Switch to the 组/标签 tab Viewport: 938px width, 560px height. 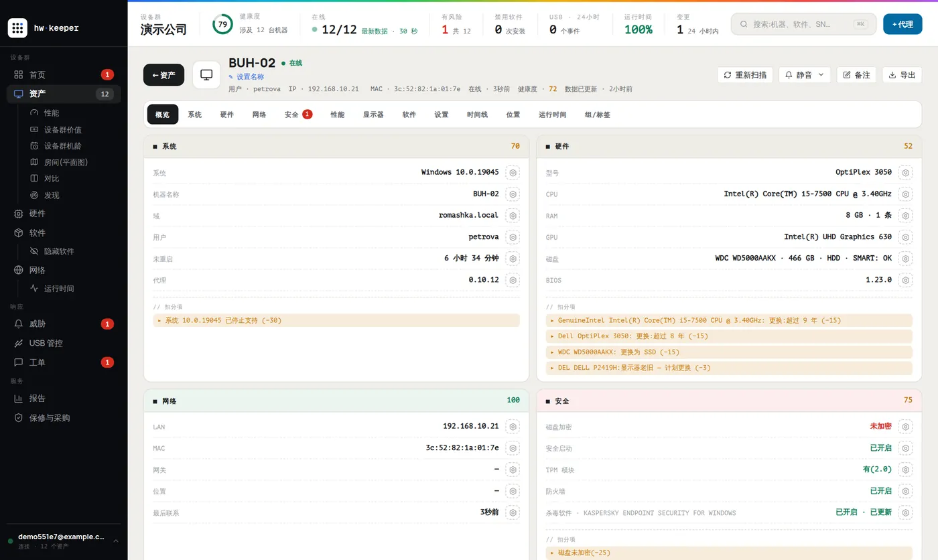(598, 115)
